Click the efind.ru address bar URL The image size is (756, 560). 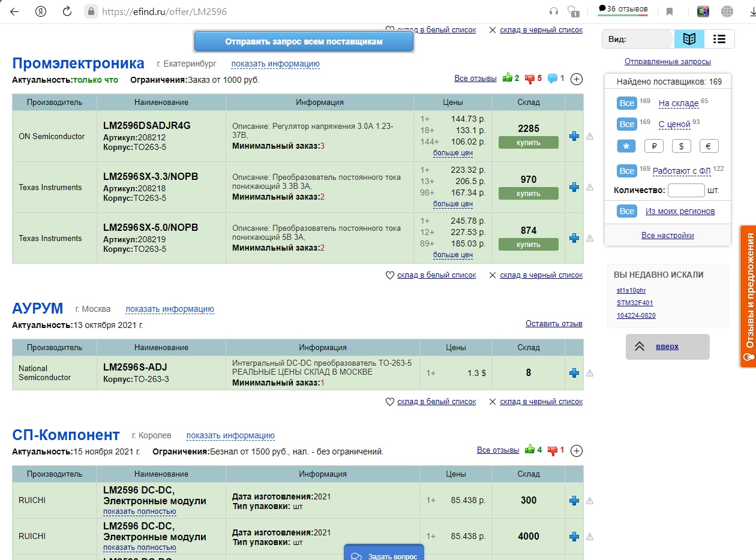(164, 11)
